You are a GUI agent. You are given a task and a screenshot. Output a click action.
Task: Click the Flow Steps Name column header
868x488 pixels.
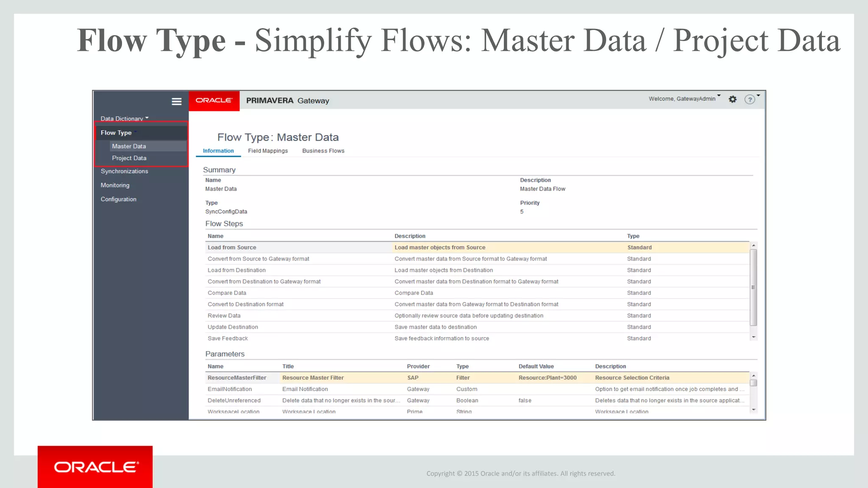pos(215,236)
